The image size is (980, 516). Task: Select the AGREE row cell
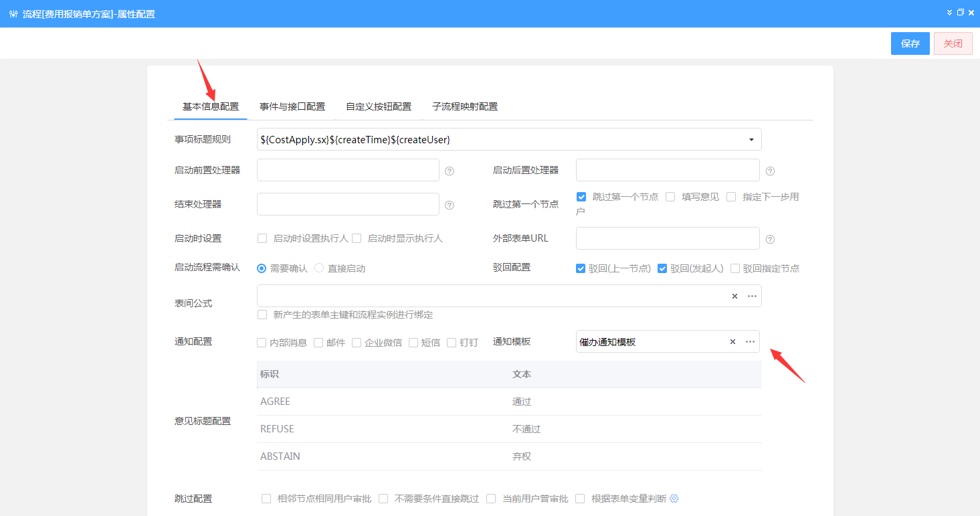tap(276, 402)
